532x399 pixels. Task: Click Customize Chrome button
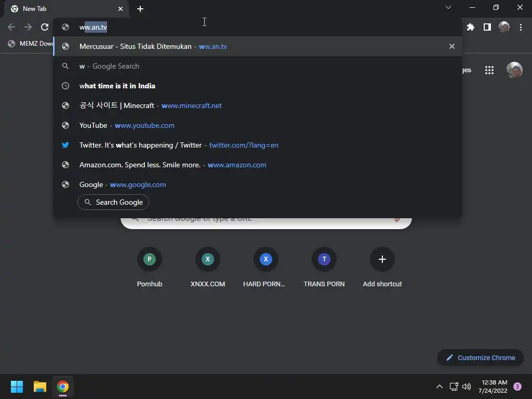point(481,357)
